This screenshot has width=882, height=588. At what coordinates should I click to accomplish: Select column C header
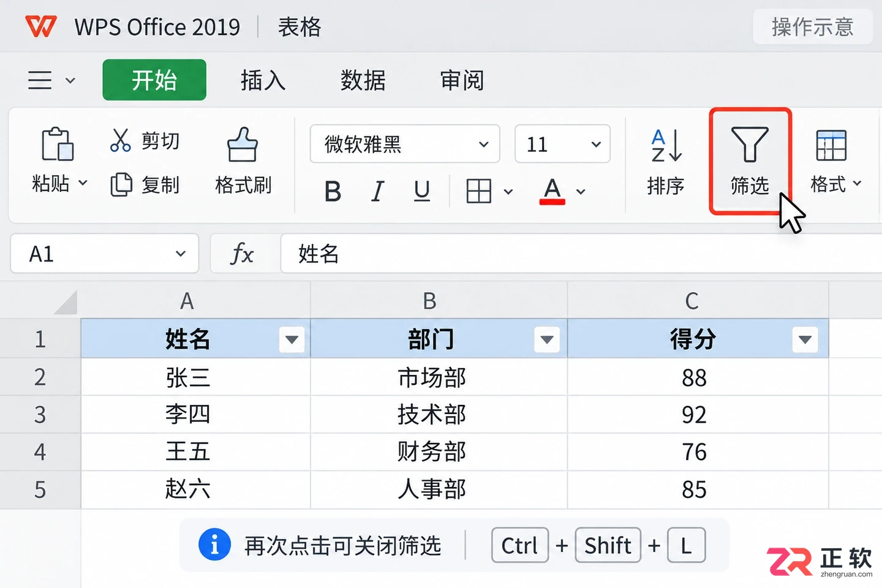698,301
